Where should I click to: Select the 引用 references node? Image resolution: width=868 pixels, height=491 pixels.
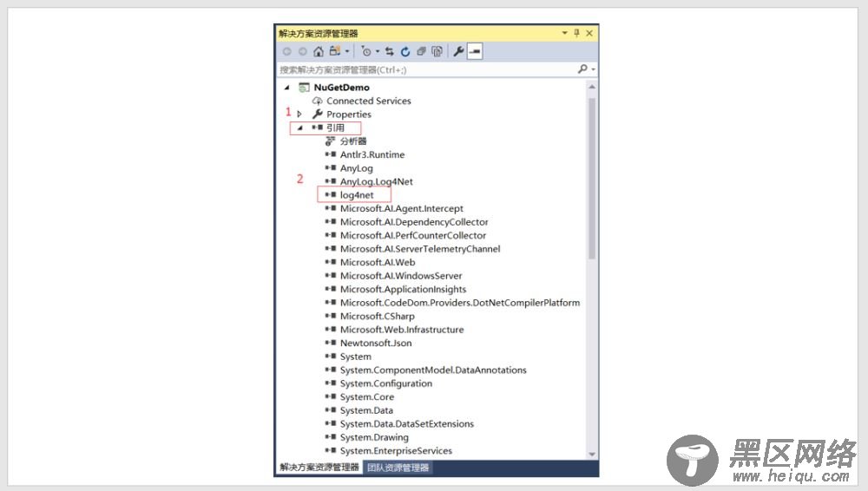point(335,128)
